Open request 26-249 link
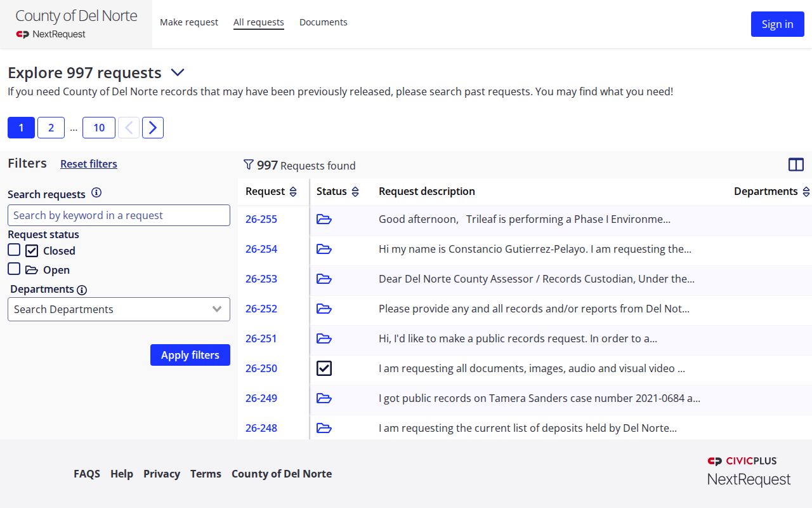The image size is (812, 508). click(261, 398)
